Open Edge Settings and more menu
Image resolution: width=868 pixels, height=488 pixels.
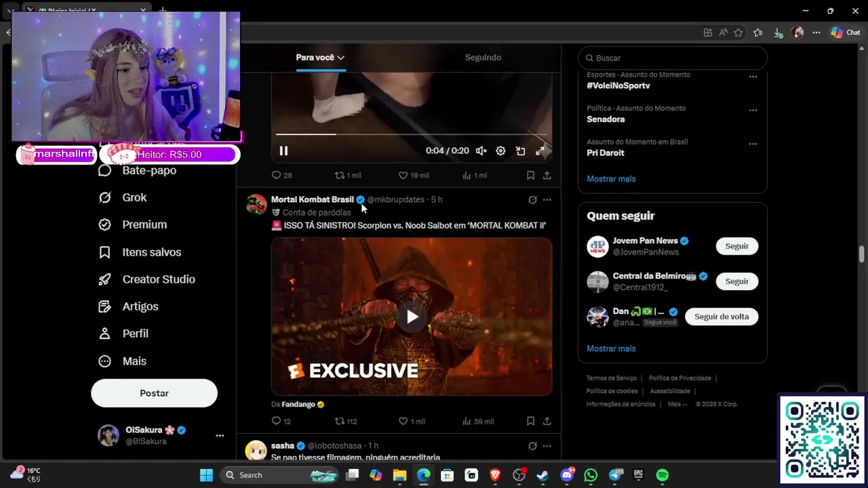pos(816,33)
